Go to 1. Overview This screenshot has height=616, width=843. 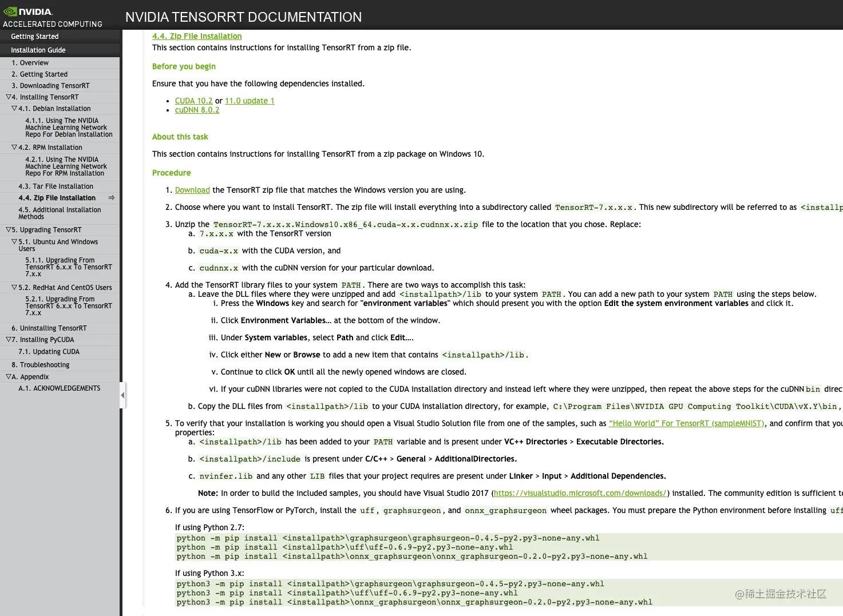tap(30, 63)
